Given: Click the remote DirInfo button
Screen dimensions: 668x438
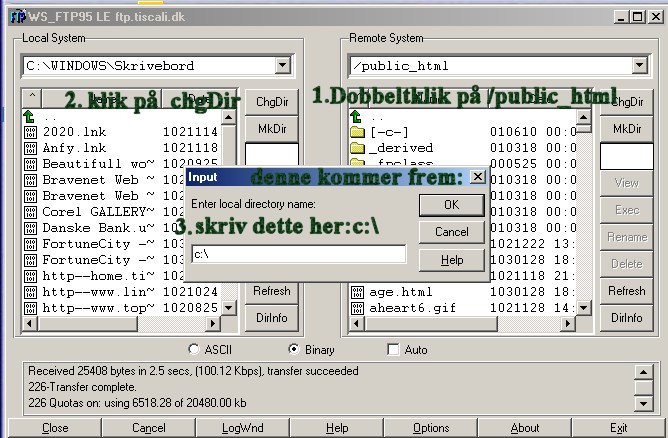Looking at the screenshot, I should (627, 318).
